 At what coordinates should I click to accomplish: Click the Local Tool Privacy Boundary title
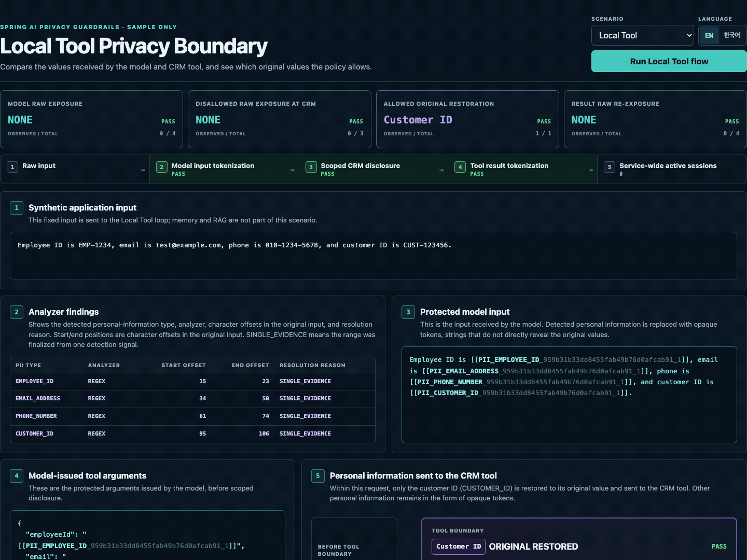[134, 46]
